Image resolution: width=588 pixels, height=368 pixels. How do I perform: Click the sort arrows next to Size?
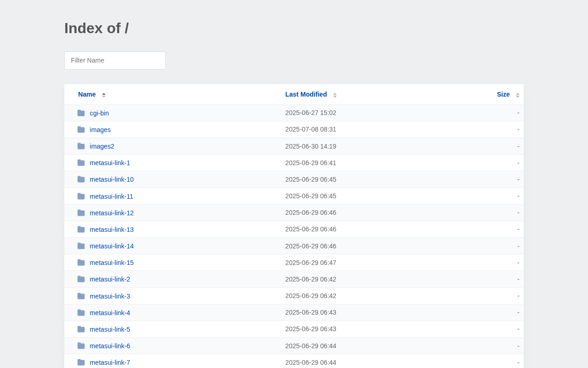coord(518,95)
